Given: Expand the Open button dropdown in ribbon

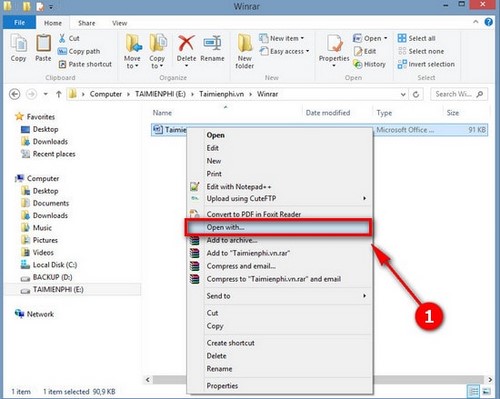Looking at the screenshot, I should pyautogui.click(x=386, y=38).
